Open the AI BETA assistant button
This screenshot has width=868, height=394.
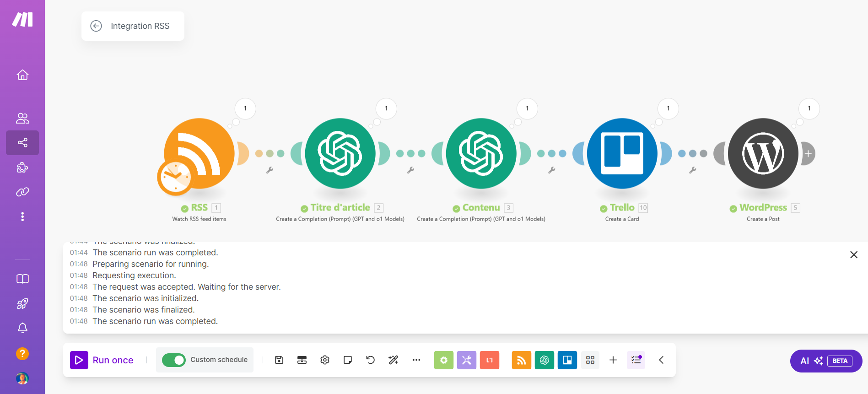(x=826, y=361)
